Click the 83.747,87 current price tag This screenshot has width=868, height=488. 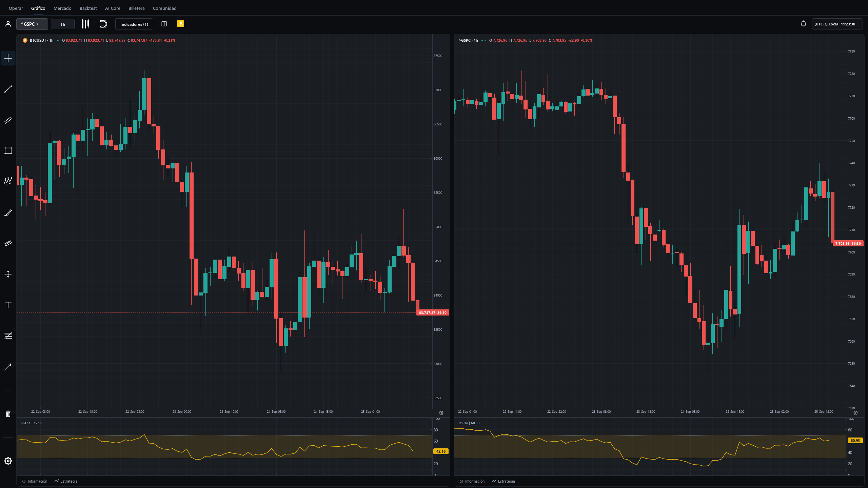pos(433,312)
